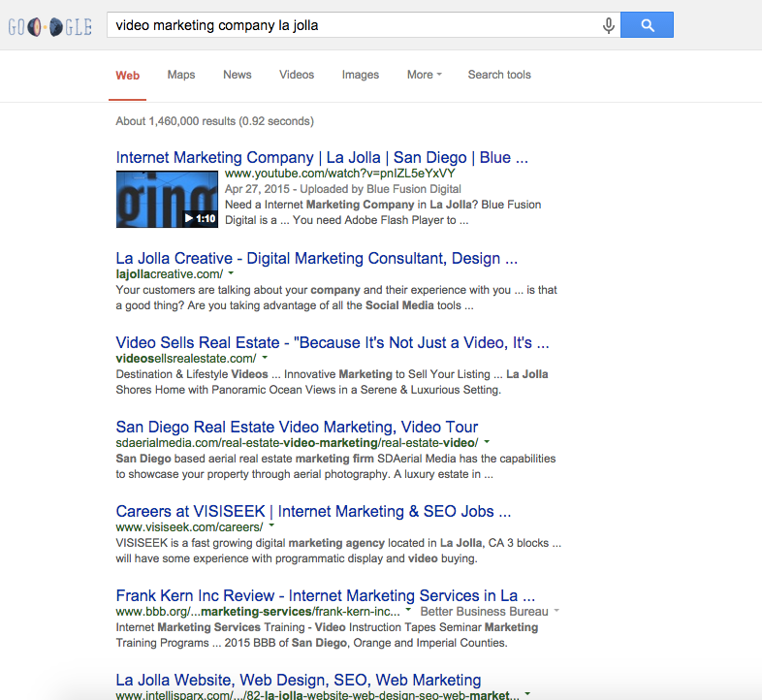This screenshot has width=762, height=700.
Task: Click the sdaerialmedia.com URL text
Action: (x=297, y=443)
